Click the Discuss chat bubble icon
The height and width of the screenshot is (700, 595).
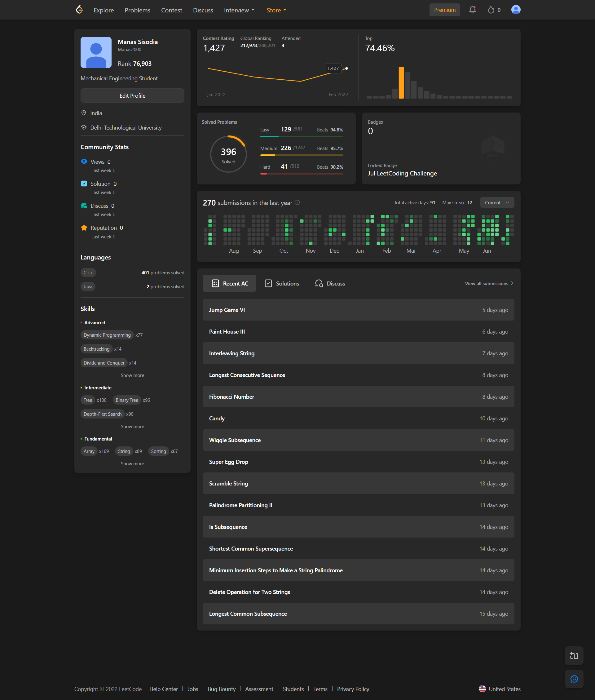(x=84, y=206)
